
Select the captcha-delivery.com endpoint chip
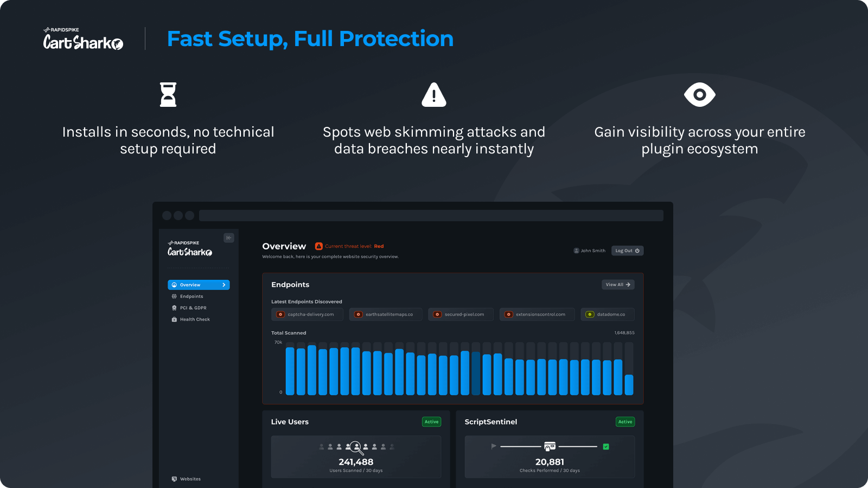point(307,314)
